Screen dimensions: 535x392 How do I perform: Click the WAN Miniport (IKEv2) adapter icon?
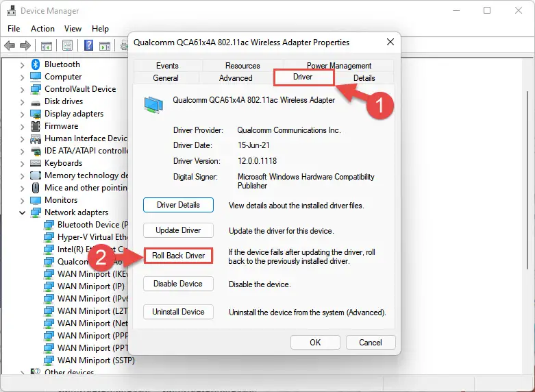tap(49, 274)
